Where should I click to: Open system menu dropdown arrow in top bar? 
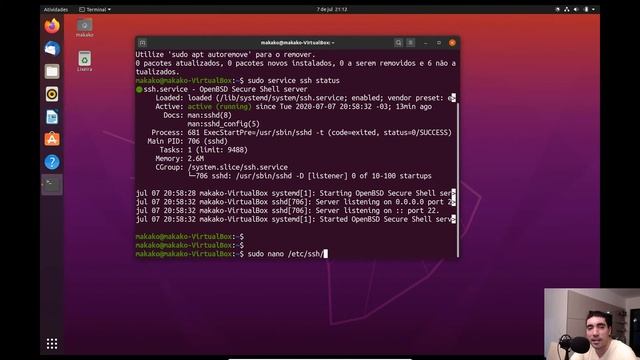coord(593,9)
